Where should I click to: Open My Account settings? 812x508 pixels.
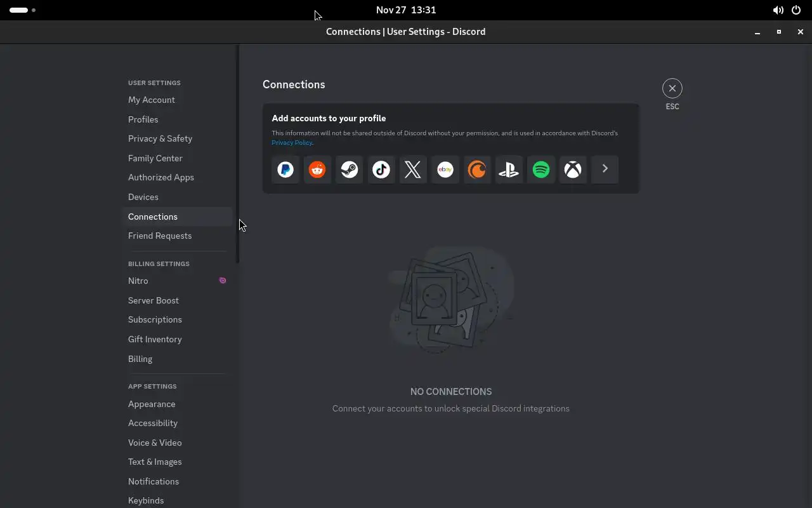[x=177, y=100]
